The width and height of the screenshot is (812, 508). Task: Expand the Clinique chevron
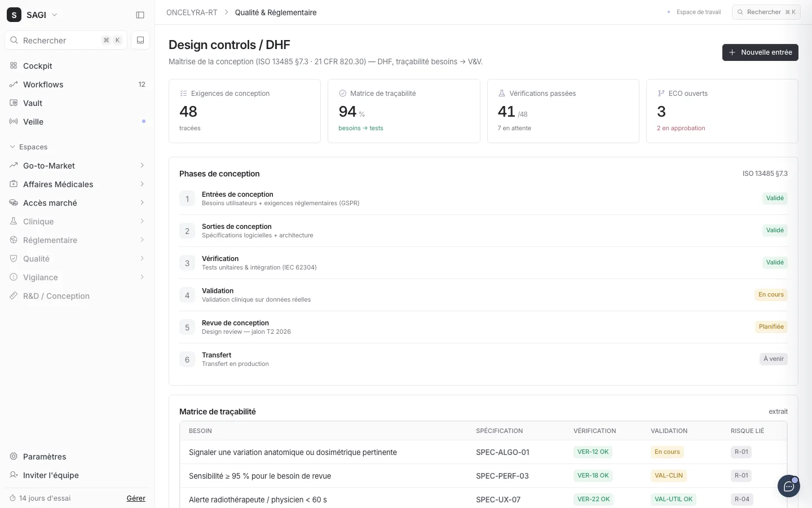142,221
